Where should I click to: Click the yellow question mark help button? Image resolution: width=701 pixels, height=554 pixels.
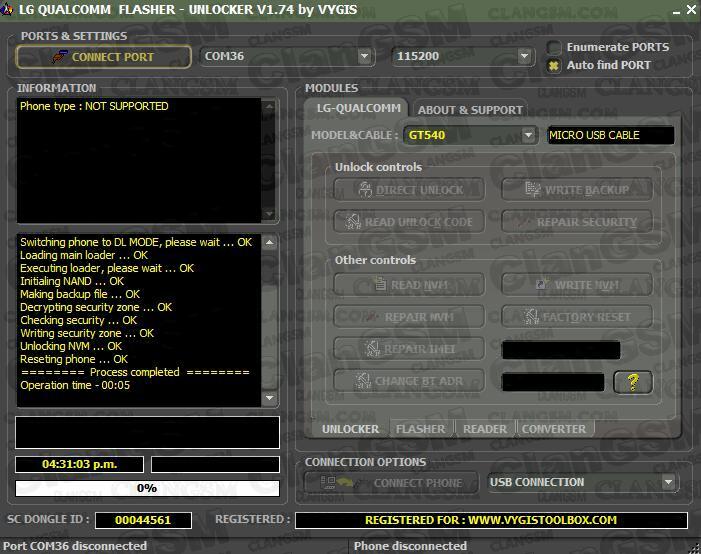[x=633, y=382]
